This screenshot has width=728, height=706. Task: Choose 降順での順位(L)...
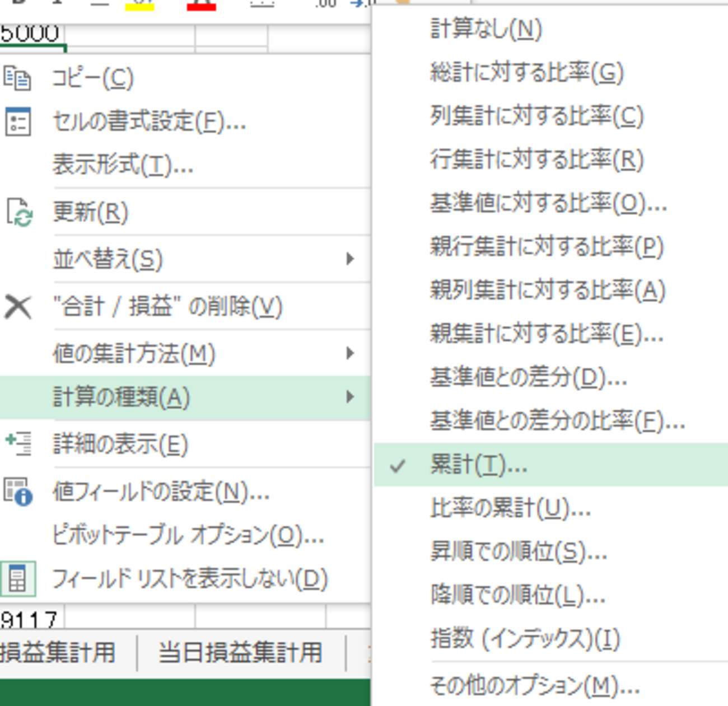551,595
